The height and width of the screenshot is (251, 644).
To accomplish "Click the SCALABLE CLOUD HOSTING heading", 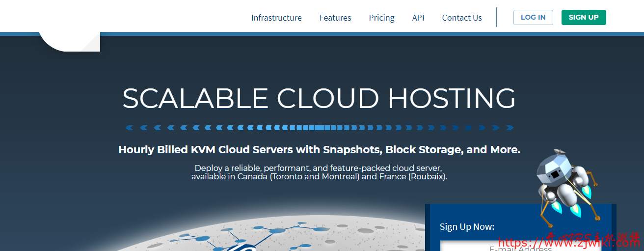I will click(x=319, y=99).
